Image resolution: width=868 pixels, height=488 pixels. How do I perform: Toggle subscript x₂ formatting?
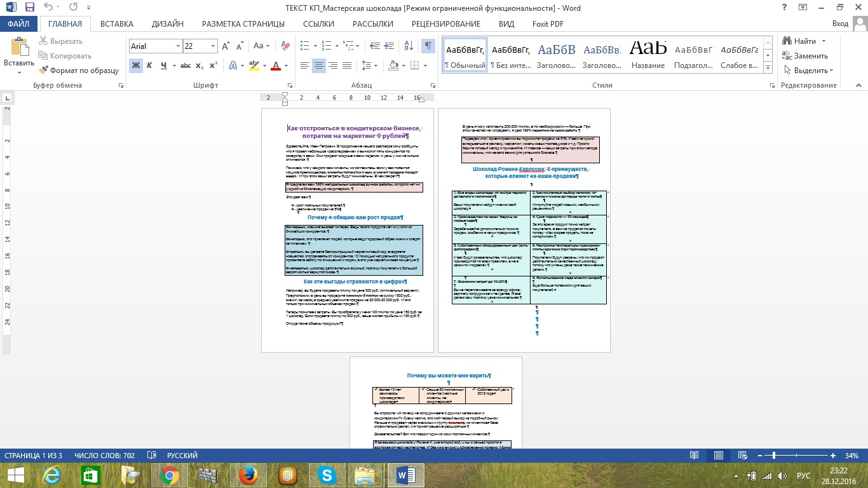(200, 65)
